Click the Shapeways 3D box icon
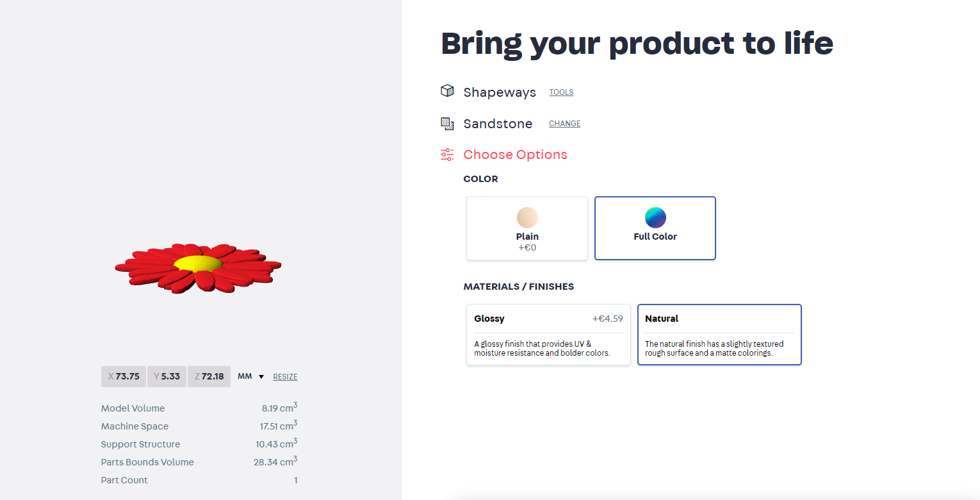The image size is (980, 500). 447,91
